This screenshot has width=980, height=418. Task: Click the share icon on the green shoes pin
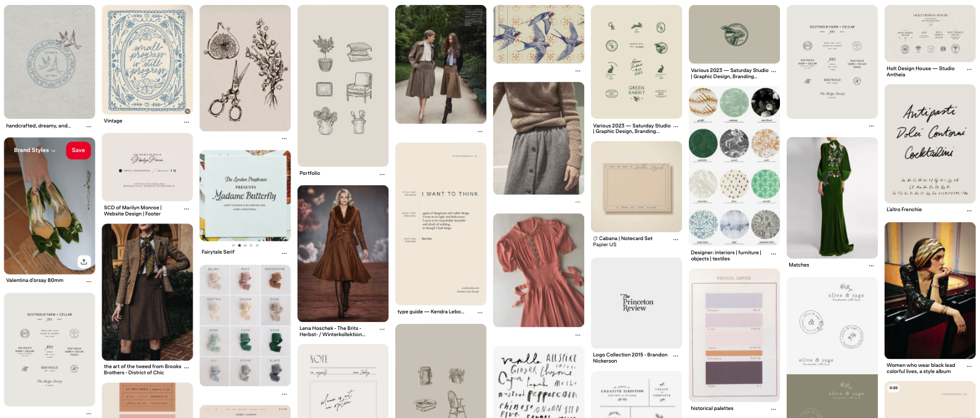click(x=84, y=262)
